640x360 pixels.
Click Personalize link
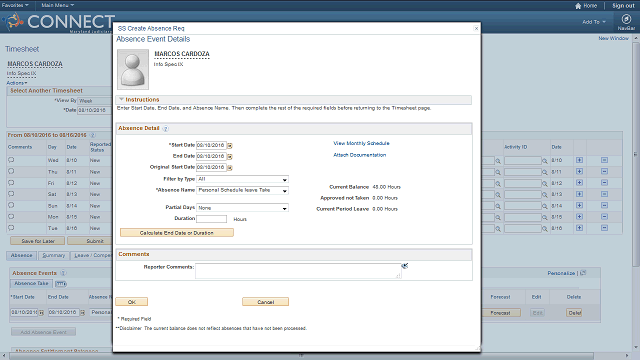[561, 273]
